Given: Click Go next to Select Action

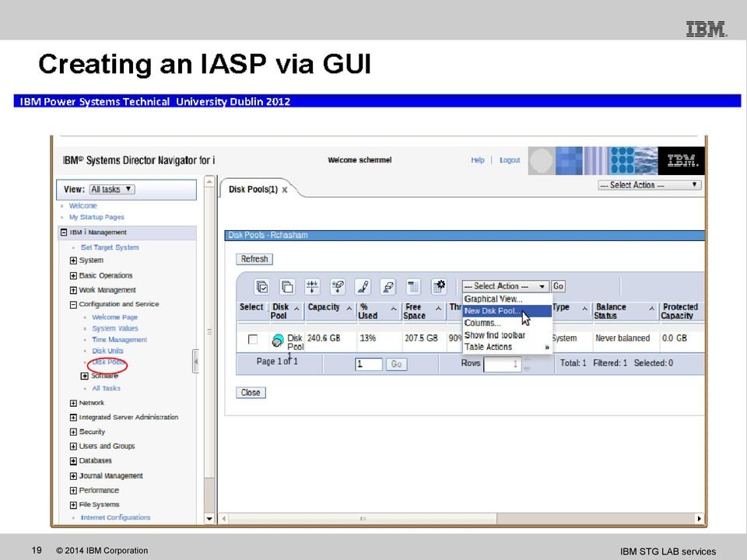Looking at the screenshot, I should (x=558, y=286).
